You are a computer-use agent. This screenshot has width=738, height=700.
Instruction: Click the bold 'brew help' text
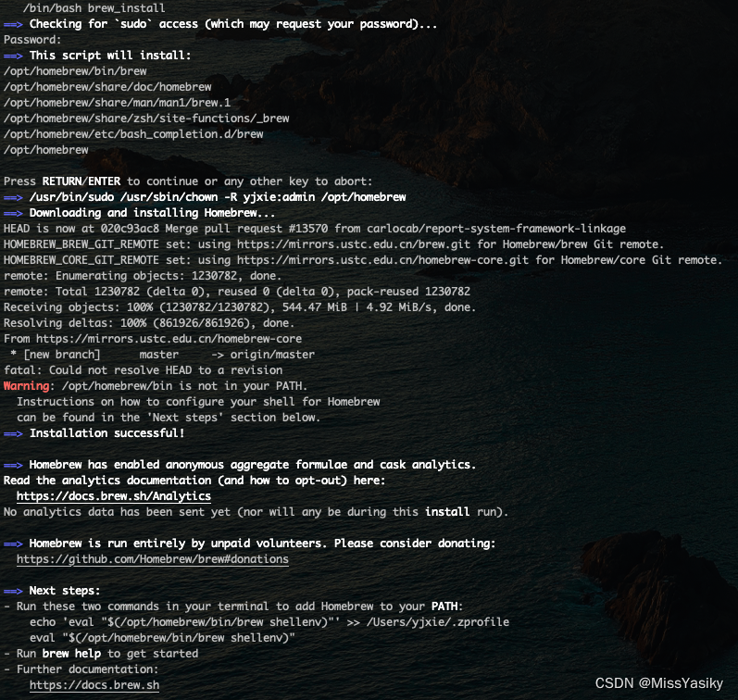(71, 654)
